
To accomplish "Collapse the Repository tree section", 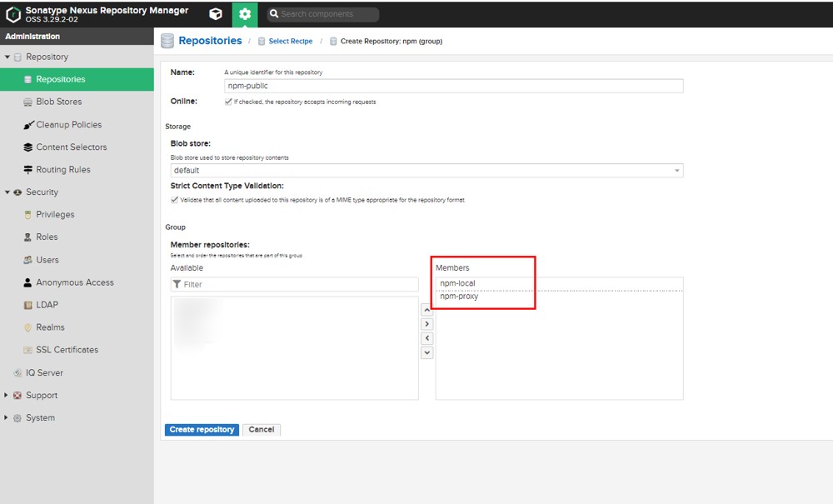I will click(7, 57).
